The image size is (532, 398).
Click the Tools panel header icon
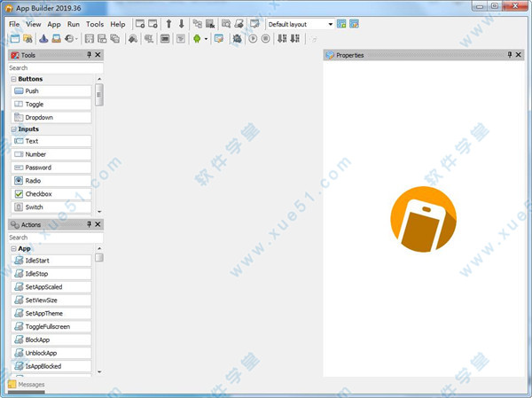click(x=15, y=55)
